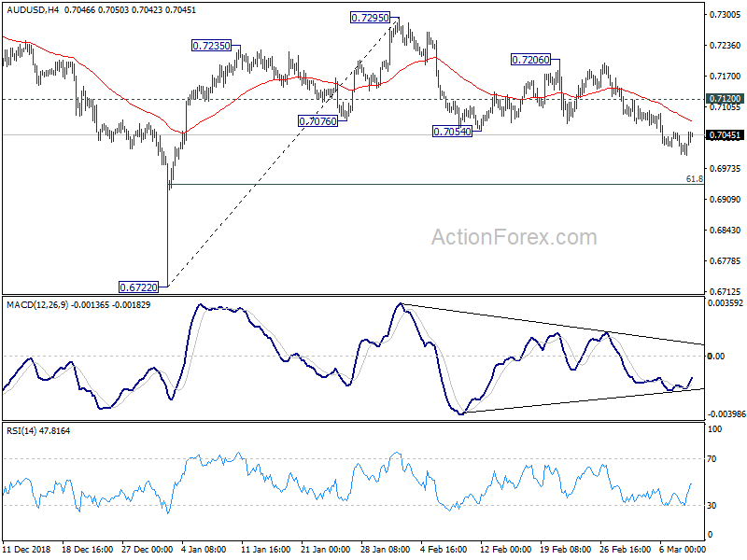Click the RSI(14) 47.8164 indicator label
The image size is (747, 560).
pyautogui.click(x=38, y=431)
